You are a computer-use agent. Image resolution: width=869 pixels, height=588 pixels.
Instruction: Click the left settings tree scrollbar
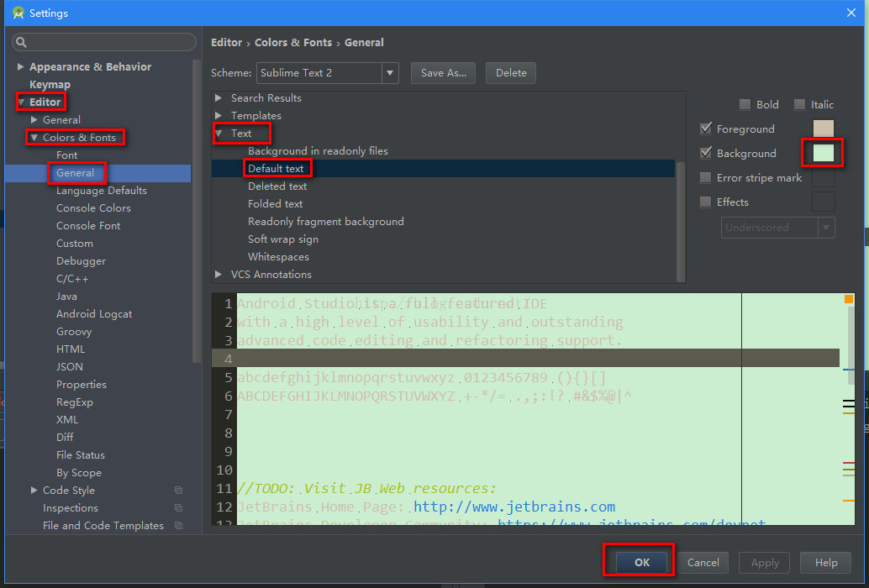click(196, 210)
